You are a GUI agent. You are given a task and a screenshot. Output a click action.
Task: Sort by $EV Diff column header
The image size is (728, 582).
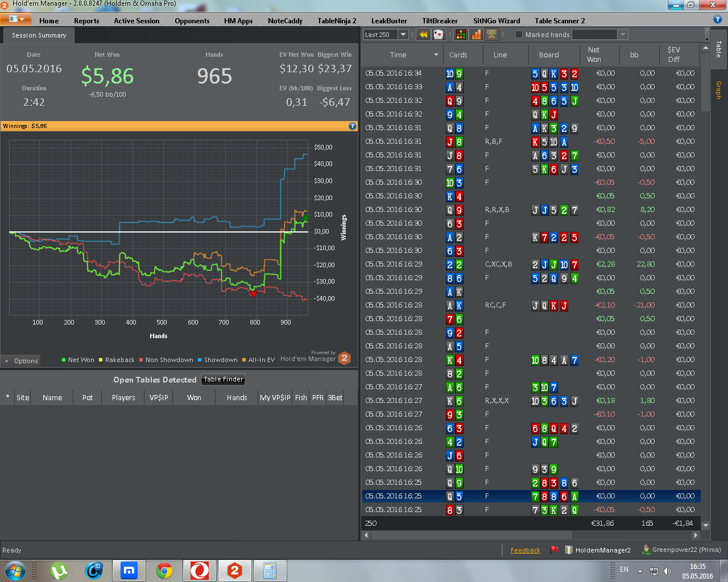tap(674, 55)
